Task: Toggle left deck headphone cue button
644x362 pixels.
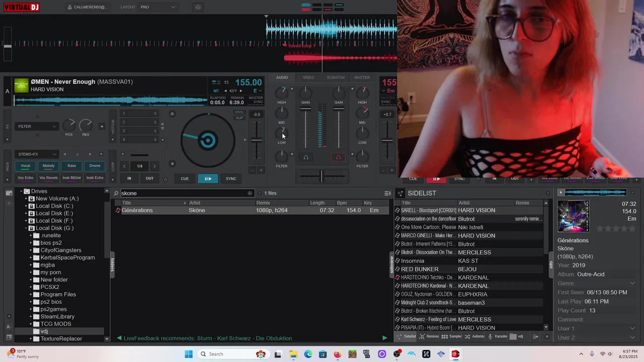Action: [305, 157]
